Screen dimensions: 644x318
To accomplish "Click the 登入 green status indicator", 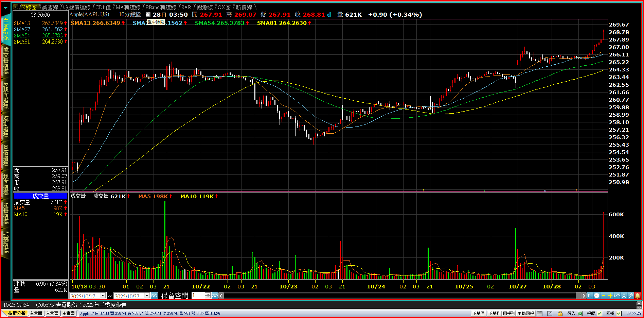I will coord(580,313).
